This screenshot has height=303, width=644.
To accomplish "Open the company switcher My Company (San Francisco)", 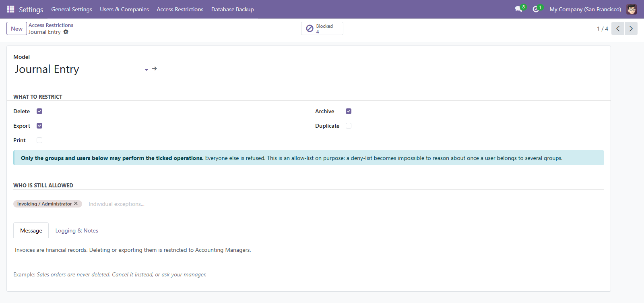I will click(x=585, y=9).
